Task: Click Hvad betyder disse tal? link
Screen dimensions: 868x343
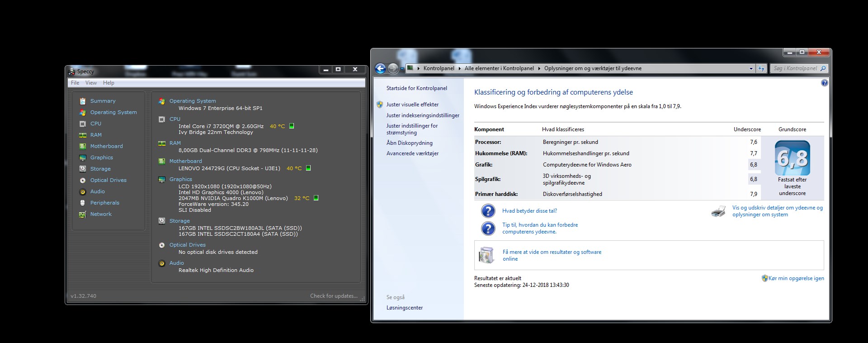Action: pos(529,211)
